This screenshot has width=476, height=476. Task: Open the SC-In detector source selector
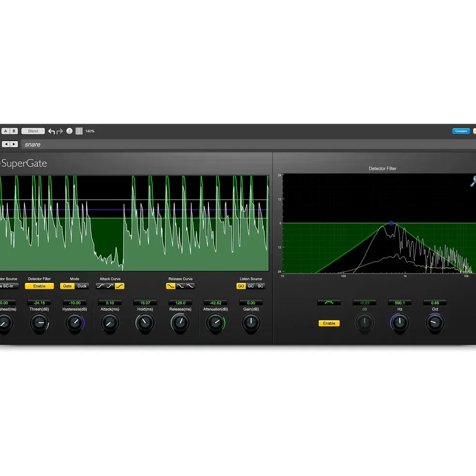point(9,286)
